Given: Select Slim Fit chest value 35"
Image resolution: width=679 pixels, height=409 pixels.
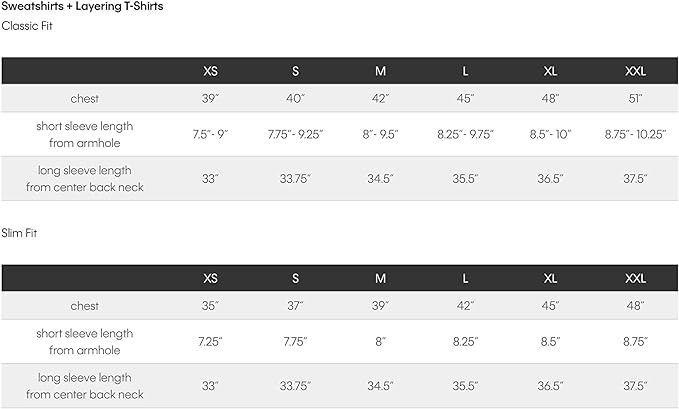Looking at the screenshot, I should tap(210, 306).
